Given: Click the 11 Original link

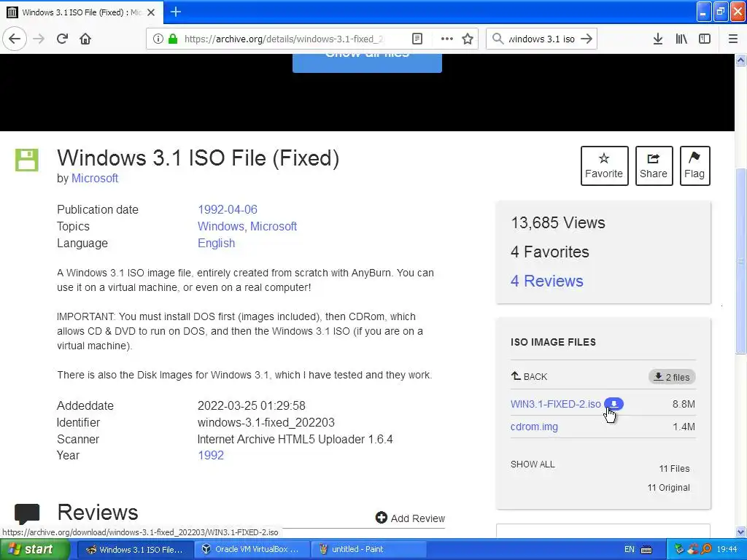Looking at the screenshot, I should tap(668, 488).
